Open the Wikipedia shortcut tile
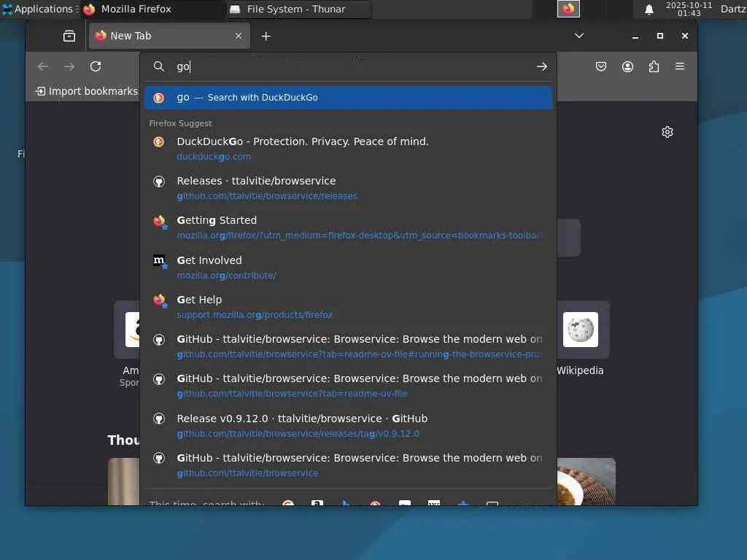The width and height of the screenshot is (747, 560). tap(580, 330)
